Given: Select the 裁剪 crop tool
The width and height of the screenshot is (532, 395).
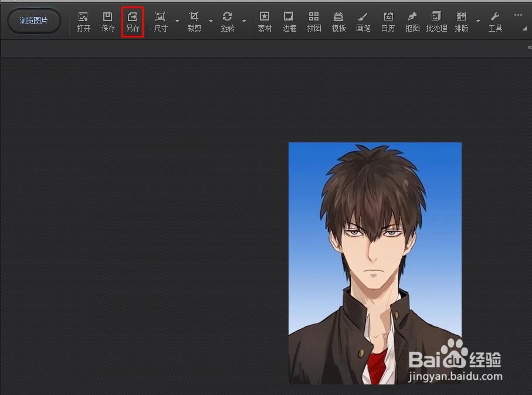Looking at the screenshot, I should 194,22.
